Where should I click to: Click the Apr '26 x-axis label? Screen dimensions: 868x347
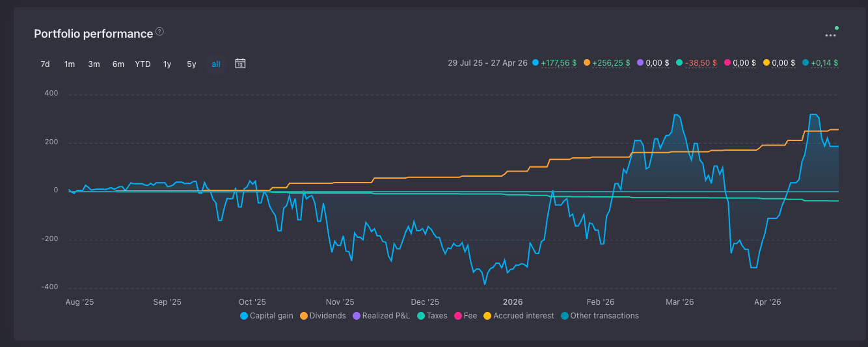pyautogui.click(x=767, y=302)
